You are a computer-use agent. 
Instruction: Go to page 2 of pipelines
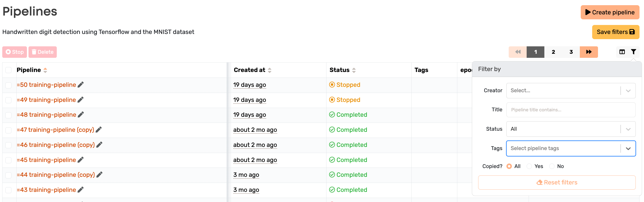553,52
